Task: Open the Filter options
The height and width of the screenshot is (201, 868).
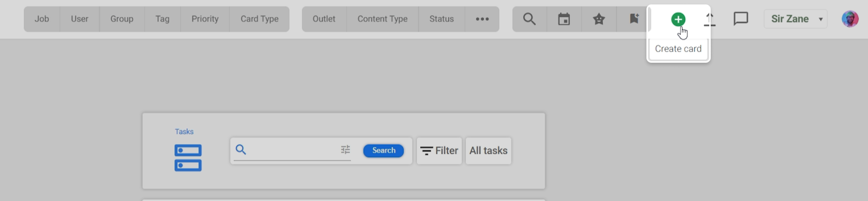Action: (x=439, y=151)
